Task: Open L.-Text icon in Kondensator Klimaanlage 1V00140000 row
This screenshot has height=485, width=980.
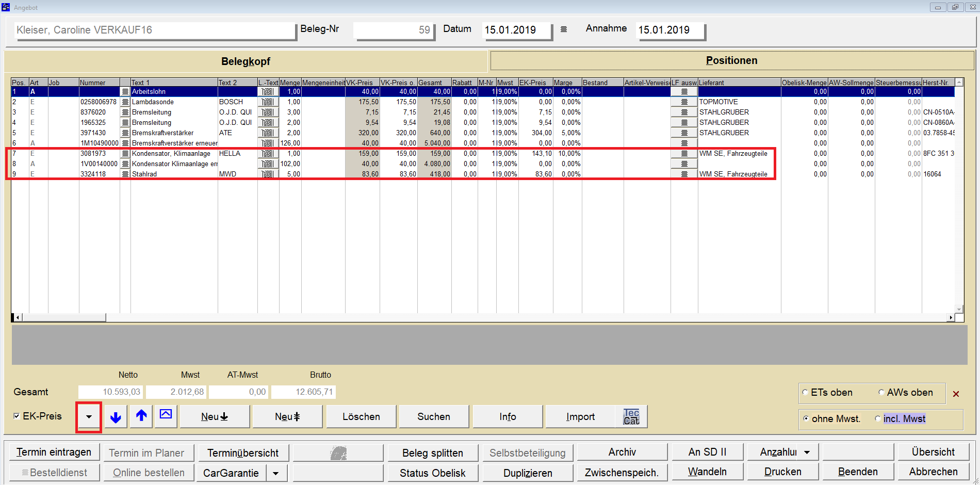Action: click(x=268, y=164)
